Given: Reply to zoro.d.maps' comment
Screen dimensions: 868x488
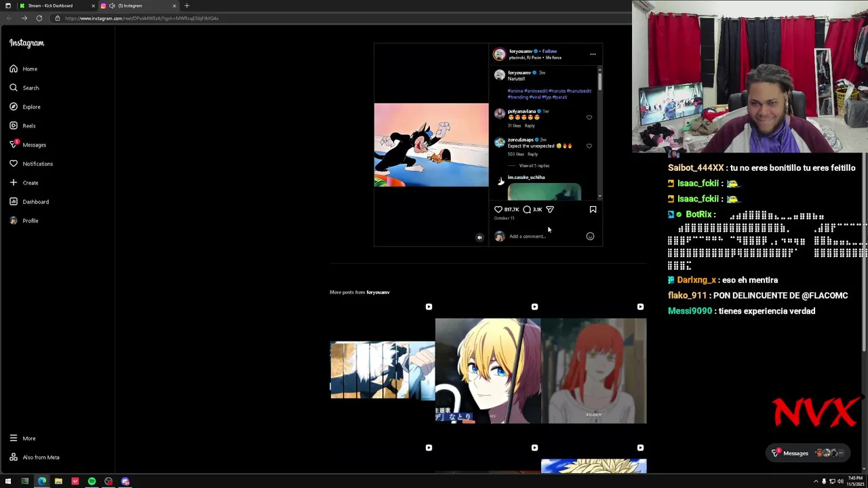Looking at the screenshot, I should pyautogui.click(x=532, y=154).
